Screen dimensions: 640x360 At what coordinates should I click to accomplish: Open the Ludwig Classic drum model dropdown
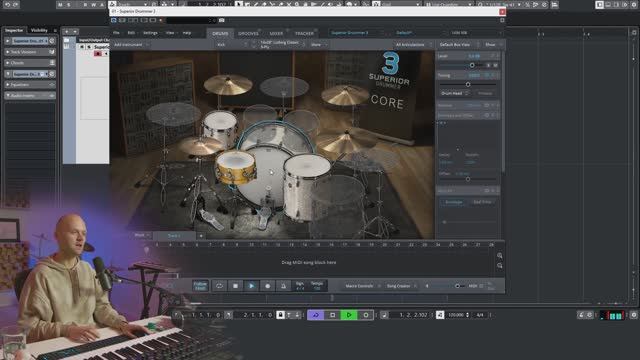point(282,44)
